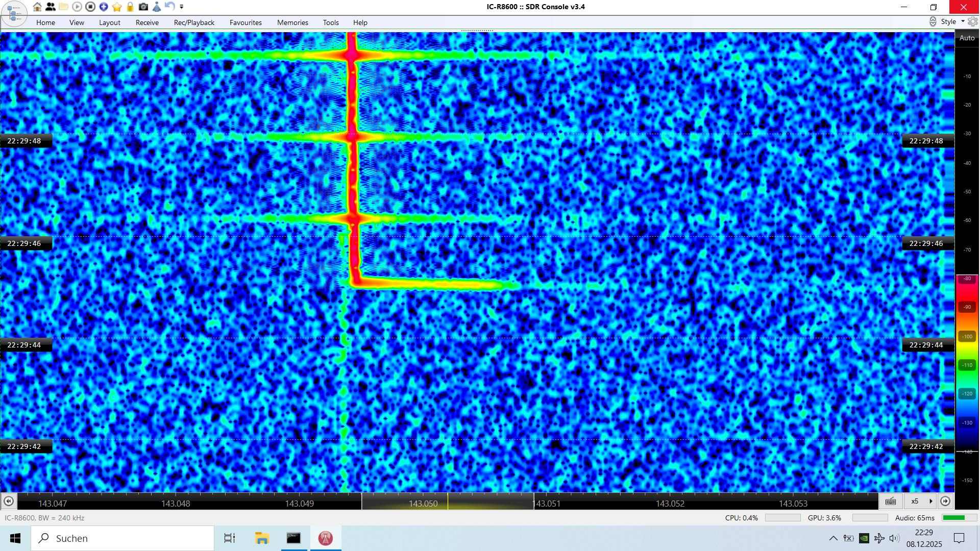980x551 pixels.
Task: Capture a screenshot with the camera icon
Action: click(x=143, y=7)
